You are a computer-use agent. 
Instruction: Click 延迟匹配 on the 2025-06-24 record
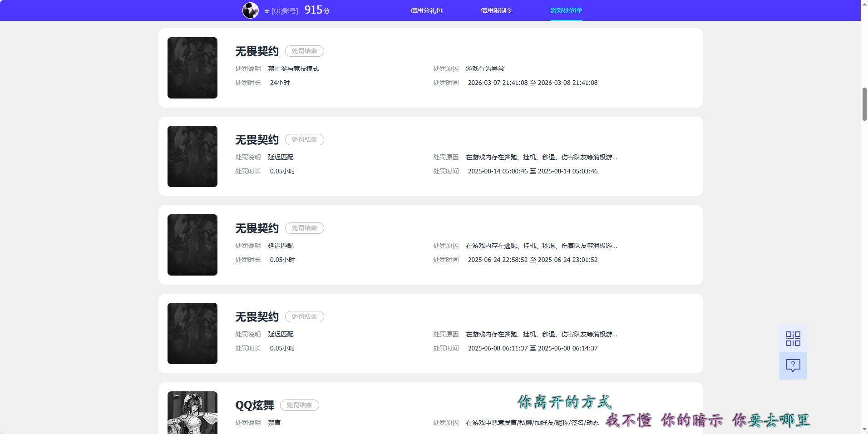(x=281, y=246)
